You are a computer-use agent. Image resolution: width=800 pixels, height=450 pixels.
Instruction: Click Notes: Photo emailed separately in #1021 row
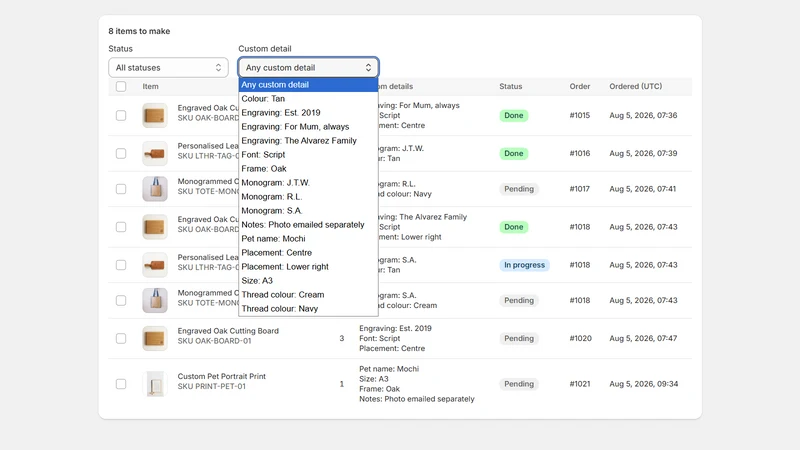click(417, 399)
